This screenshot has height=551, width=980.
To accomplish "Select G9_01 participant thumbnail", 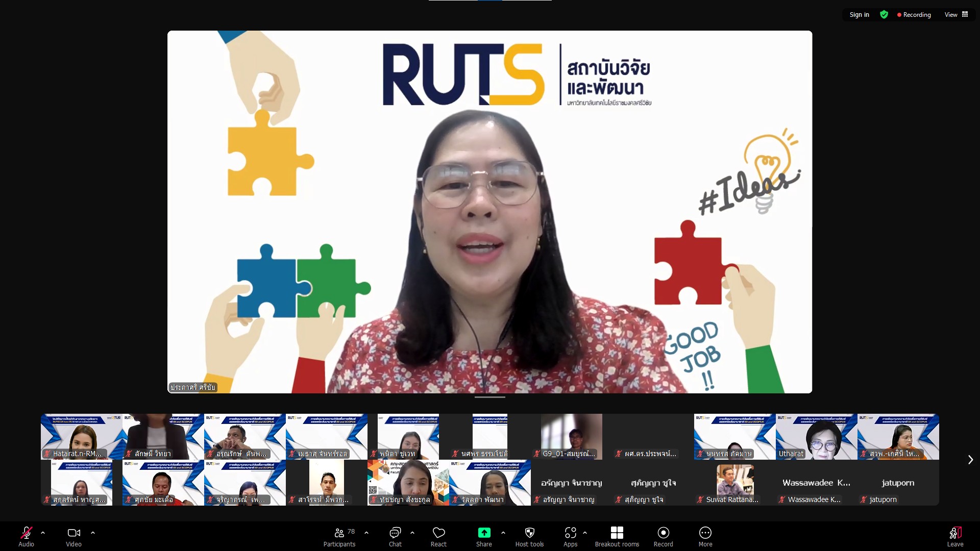I will 572,437.
